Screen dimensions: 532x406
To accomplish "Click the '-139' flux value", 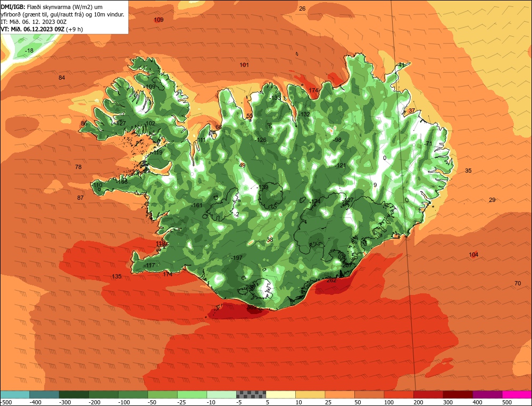I will 262,188.
